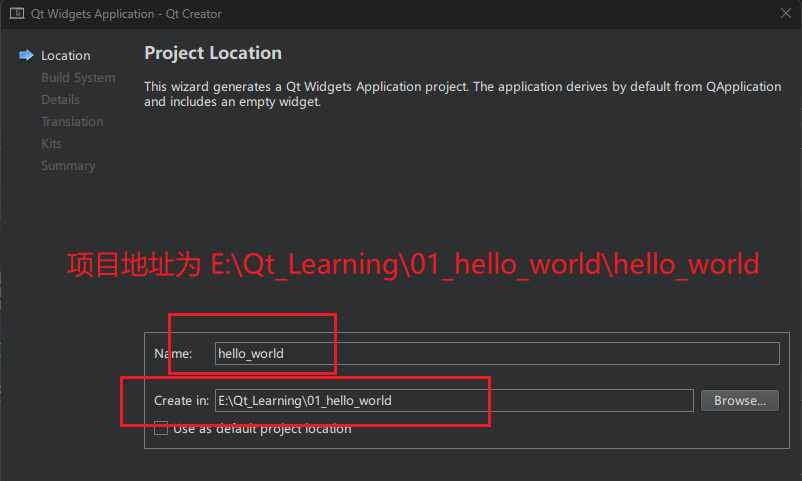Click the Project Location heading
The height and width of the screenshot is (481, 802).
coord(213,53)
